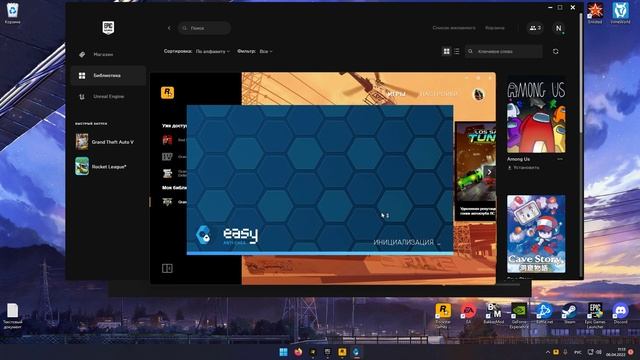Screen dimensions: 640x360
Task: Switch to Rockstar launcher yellow taskbar icon
Action: [x=342, y=352]
